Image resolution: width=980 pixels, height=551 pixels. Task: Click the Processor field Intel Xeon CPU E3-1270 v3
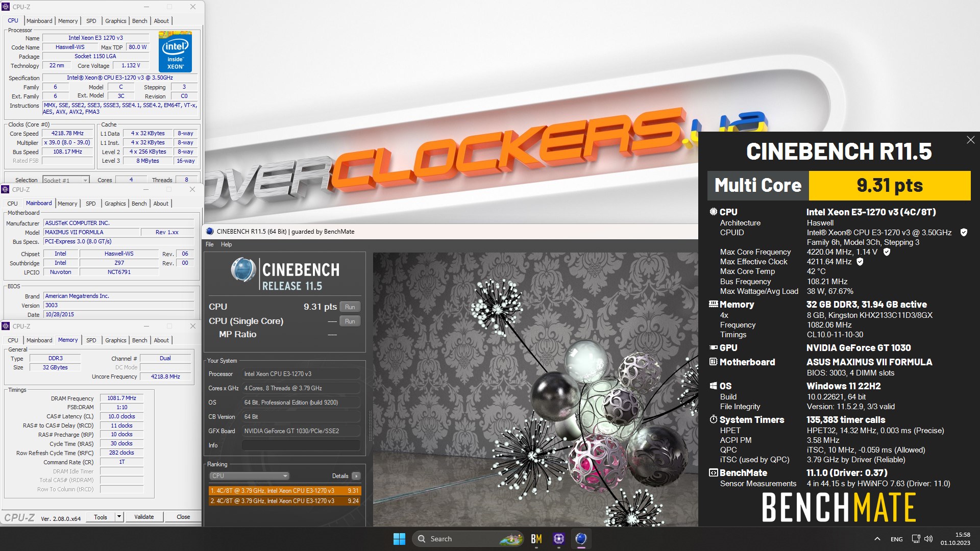[301, 374]
